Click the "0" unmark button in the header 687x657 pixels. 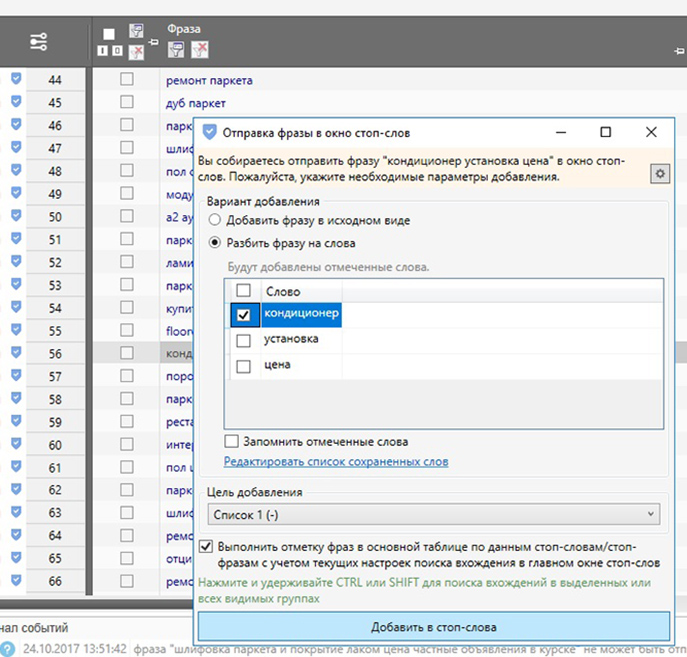(x=117, y=51)
